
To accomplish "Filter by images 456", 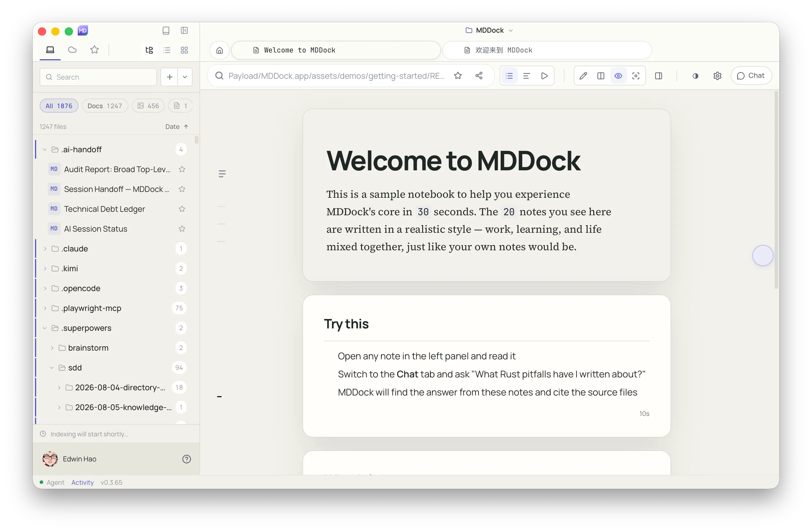I will point(148,106).
